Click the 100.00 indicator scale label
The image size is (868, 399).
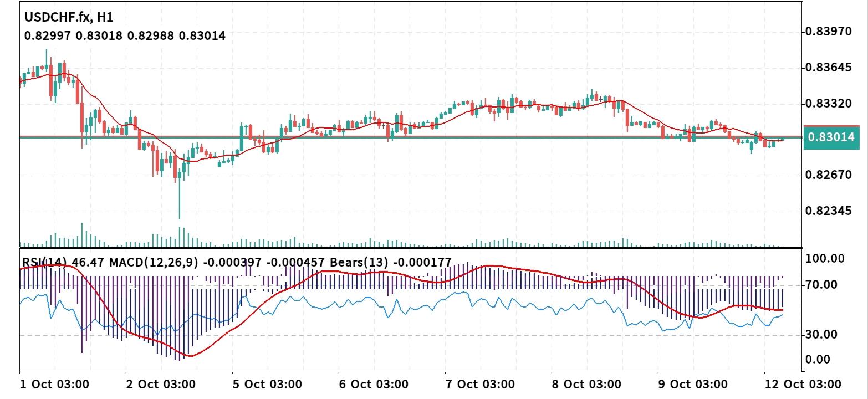(x=825, y=259)
